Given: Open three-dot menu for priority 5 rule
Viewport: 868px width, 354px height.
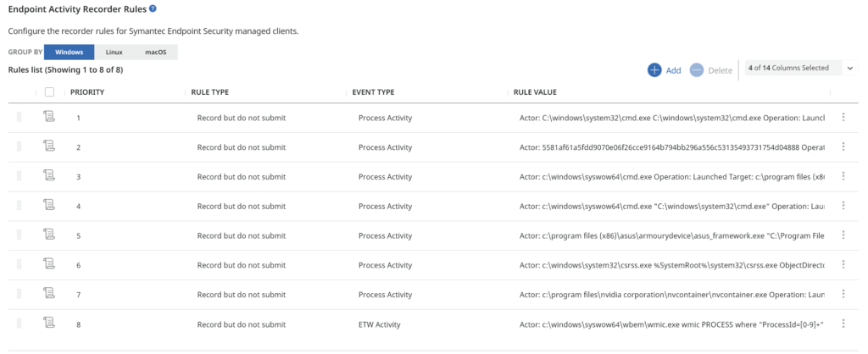Looking at the screenshot, I should [843, 235].
